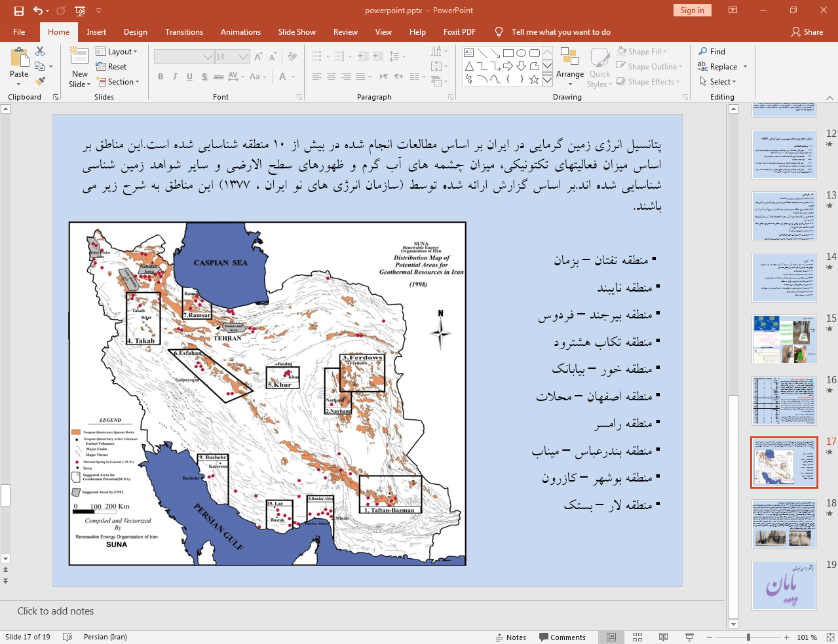Toggle Underline formatting
Viewport: 838px width, 644px height.
coord(189,77)
